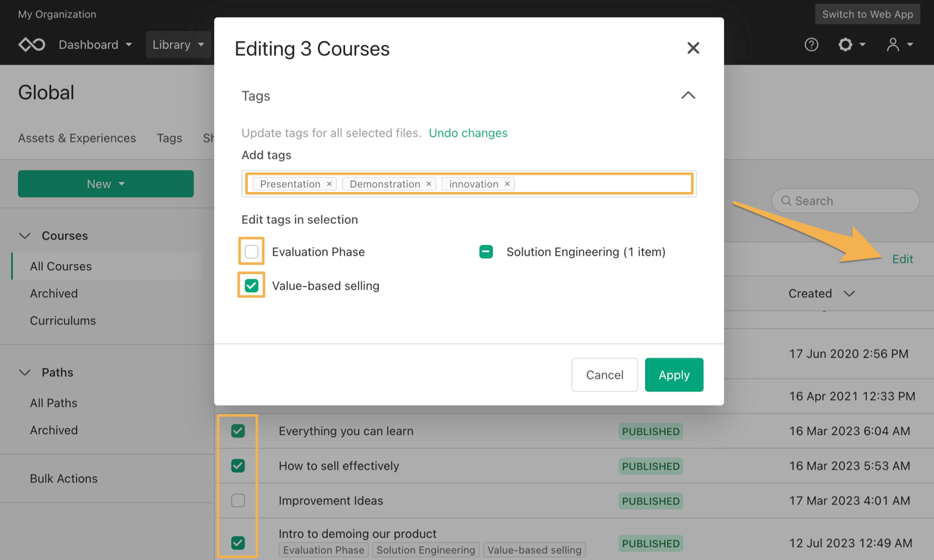Open the user profile icon menu
Image resolution: width=934 pixels, height=560 pixels.
coord(900,44)
